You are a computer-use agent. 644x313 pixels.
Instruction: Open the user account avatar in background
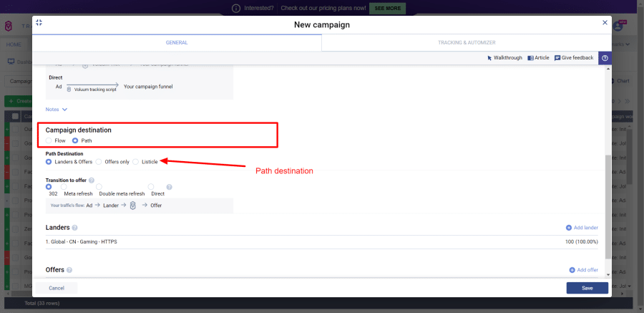tap(618, 26)
